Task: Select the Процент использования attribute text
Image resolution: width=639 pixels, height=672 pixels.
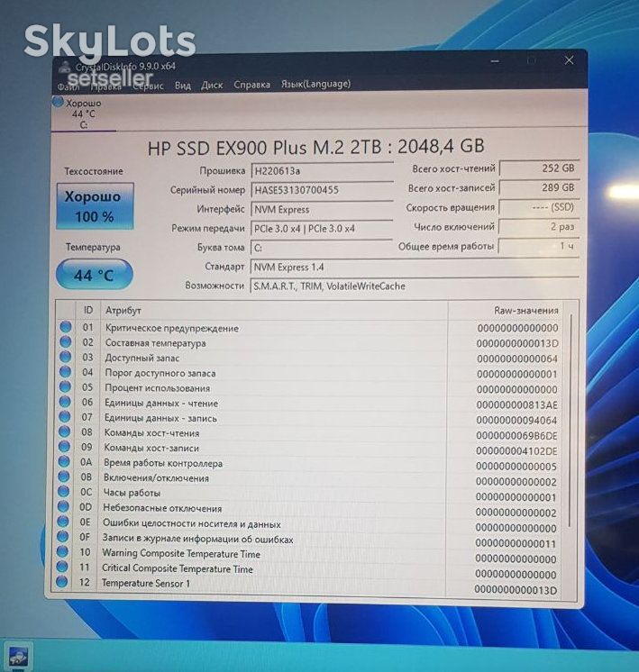Action: pos(158,388)
